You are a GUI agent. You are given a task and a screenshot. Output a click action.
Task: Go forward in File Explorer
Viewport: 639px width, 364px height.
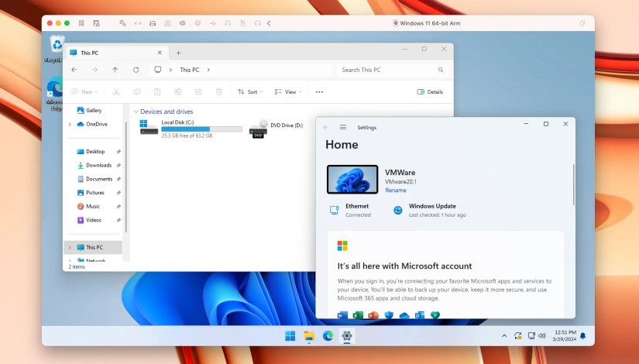[95, 70]
